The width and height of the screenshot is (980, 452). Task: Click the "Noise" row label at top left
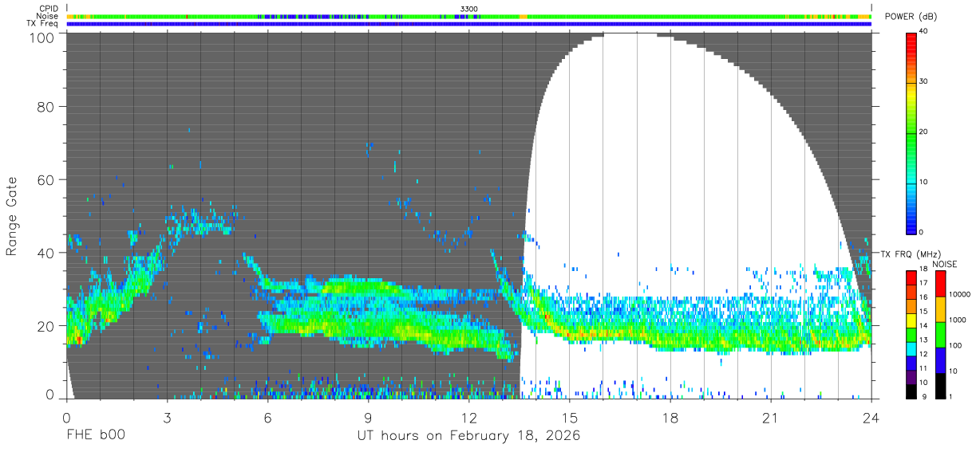tap(48, 16)
